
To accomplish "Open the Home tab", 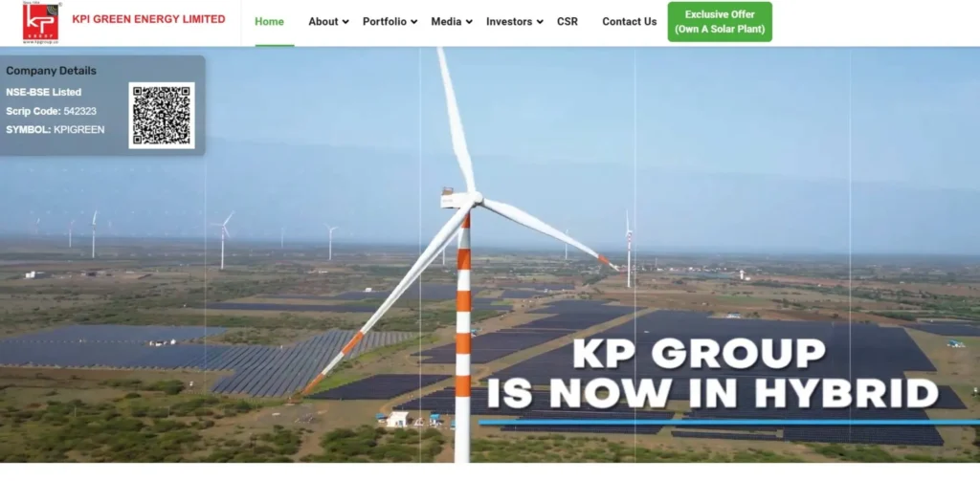I will click(269, 22).
